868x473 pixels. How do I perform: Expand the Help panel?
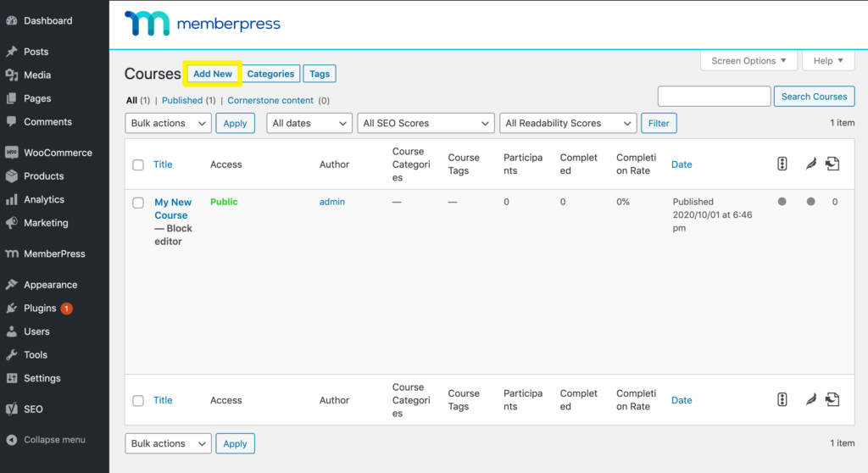pos(828,60)
